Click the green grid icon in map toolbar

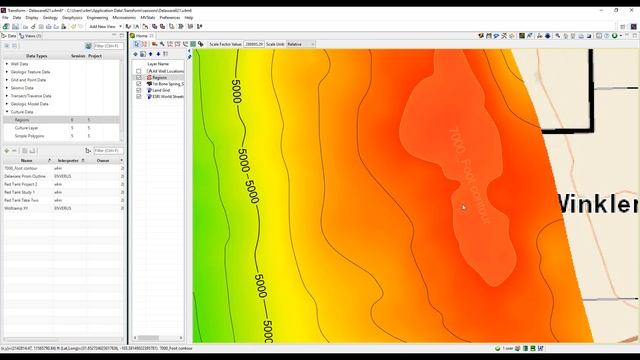click(x=193, y=44)
